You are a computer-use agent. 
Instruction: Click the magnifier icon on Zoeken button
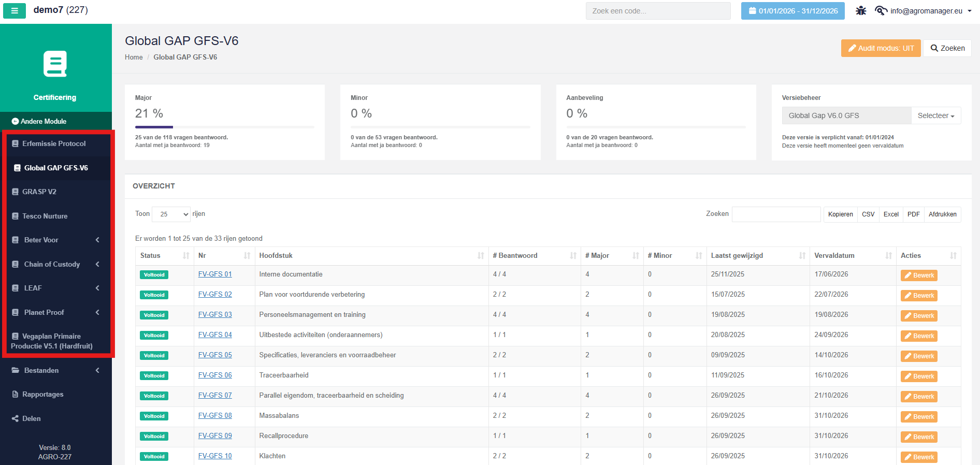[934, 48]
